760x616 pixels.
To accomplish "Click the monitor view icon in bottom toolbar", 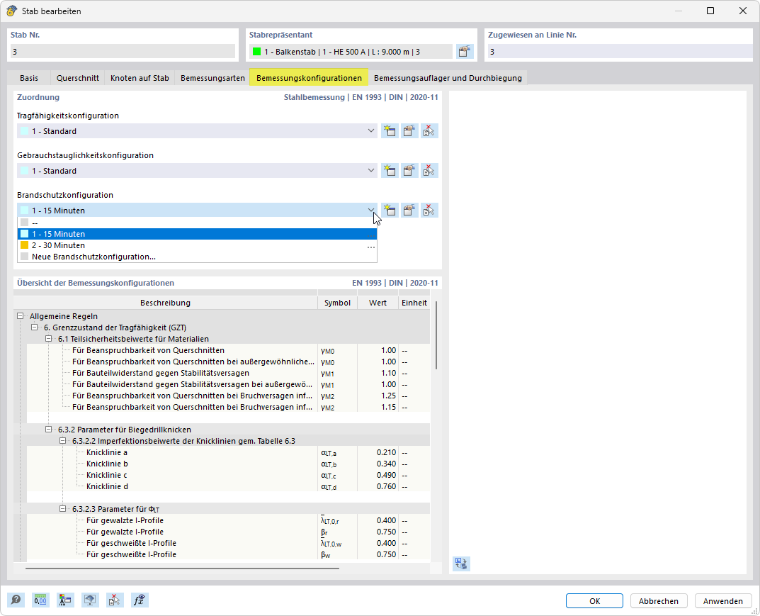I will 90,600.
